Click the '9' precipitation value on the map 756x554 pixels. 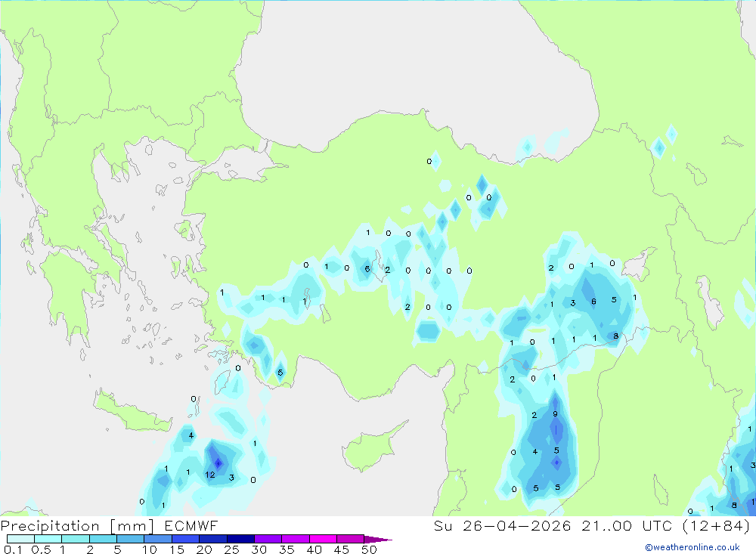(x=555, y=413)
